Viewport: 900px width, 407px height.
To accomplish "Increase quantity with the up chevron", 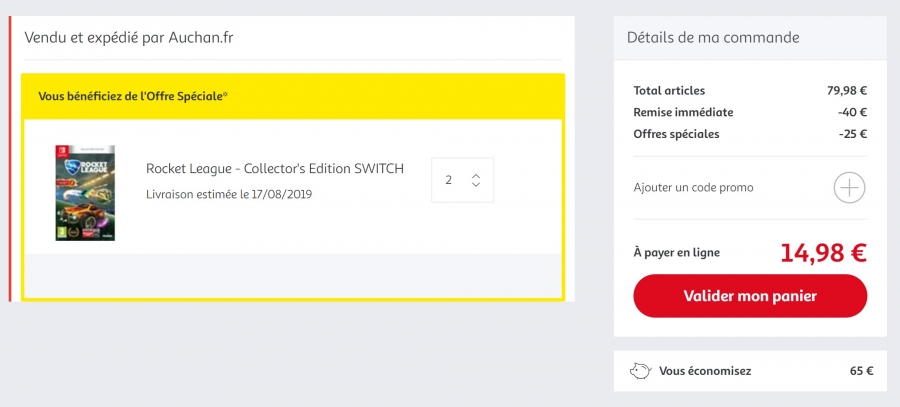I will (x=476, y=176).
